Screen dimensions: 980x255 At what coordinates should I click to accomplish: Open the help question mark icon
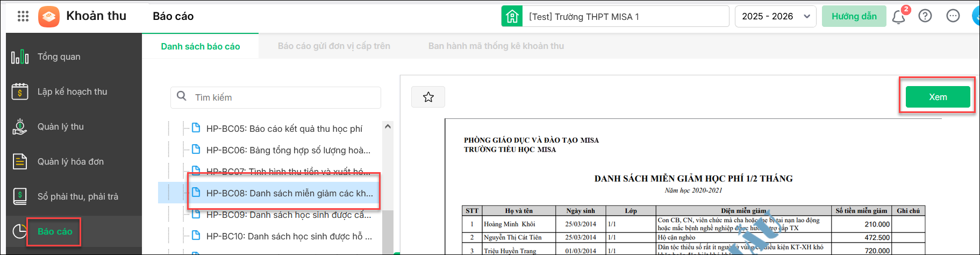[925, 16]
